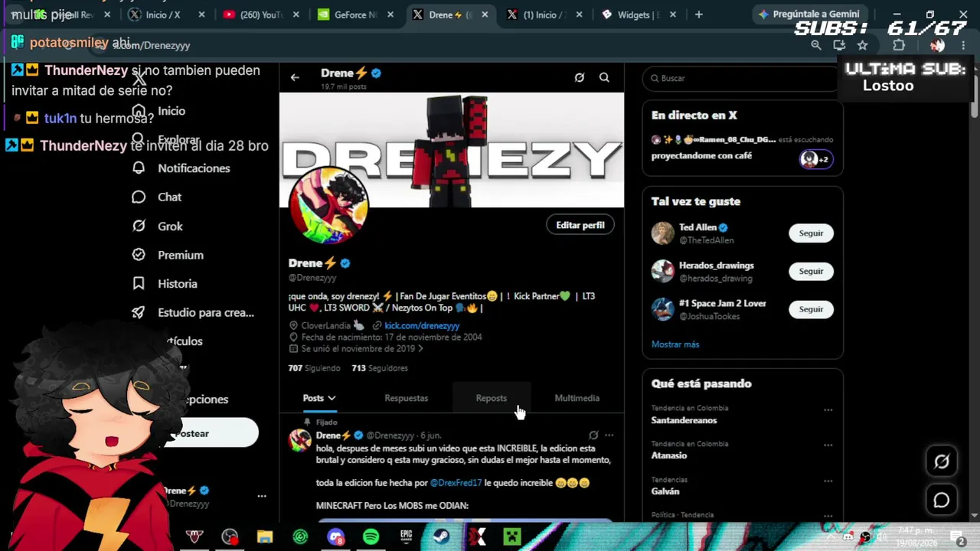Open the browser extensions puzzle icon
This screenshot has width=980, height=551.
[899, 45]
